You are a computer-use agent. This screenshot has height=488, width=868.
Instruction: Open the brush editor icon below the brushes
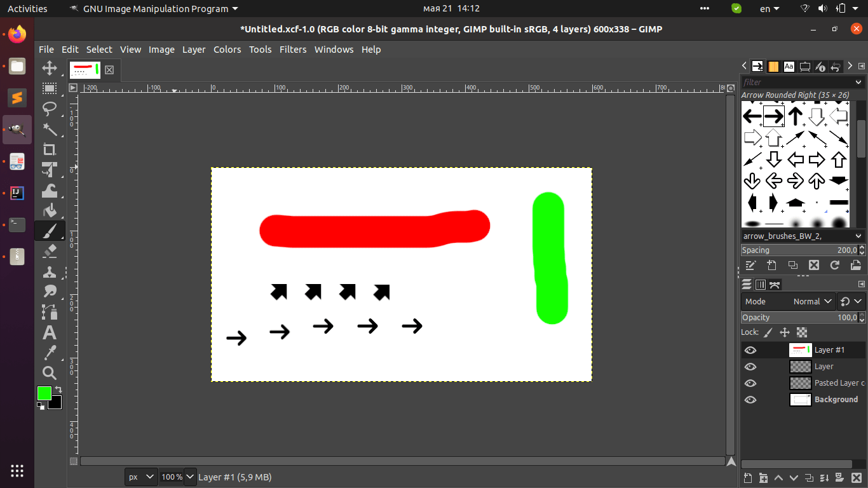coord(750,265)
